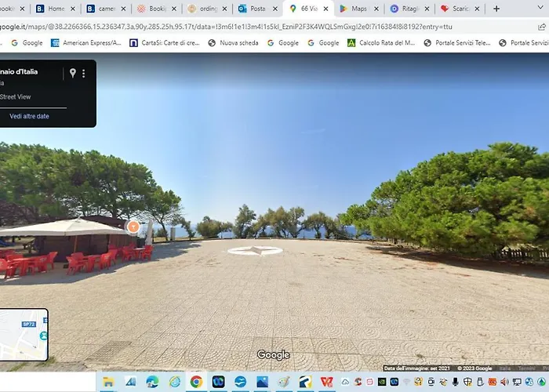This screenshot has height=392, width=549.
Task: Open the first Google bookmark, left of American Express
Action: [x=27, y=42]
